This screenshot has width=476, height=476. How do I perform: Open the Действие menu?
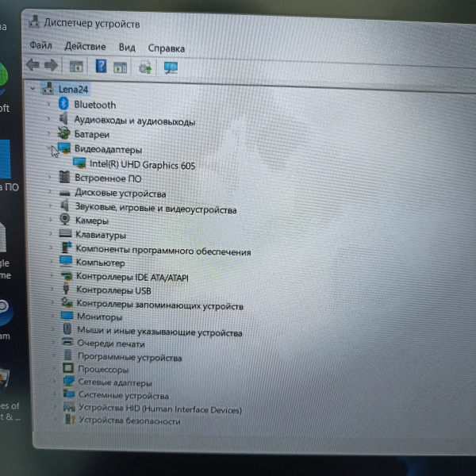[85, 47]
